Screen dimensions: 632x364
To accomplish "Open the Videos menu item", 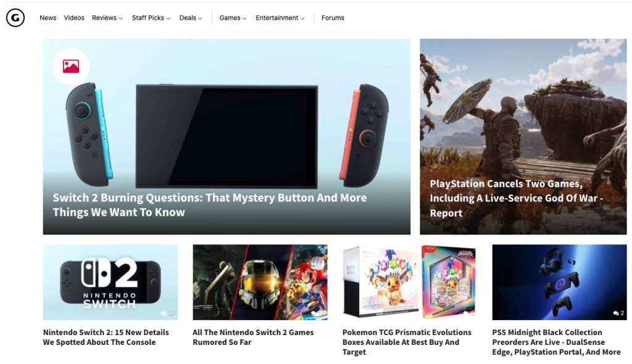I will tap(74, 18).
